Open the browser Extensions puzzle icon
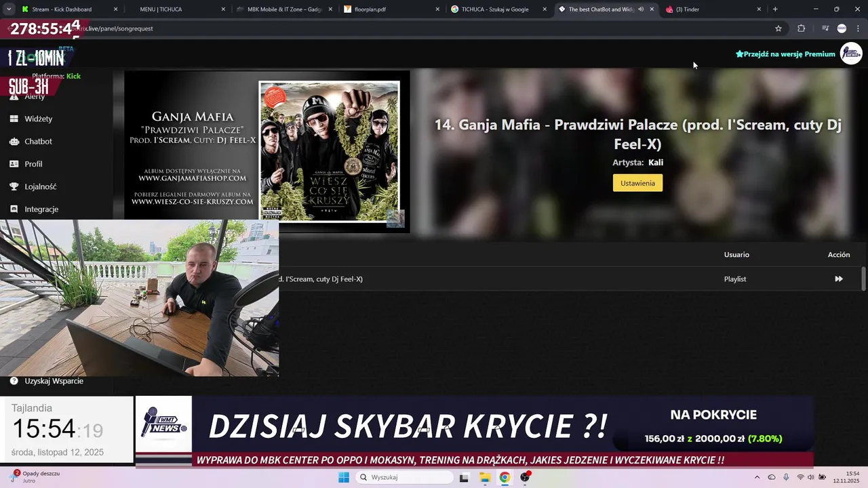 click(x=801, y=28)
